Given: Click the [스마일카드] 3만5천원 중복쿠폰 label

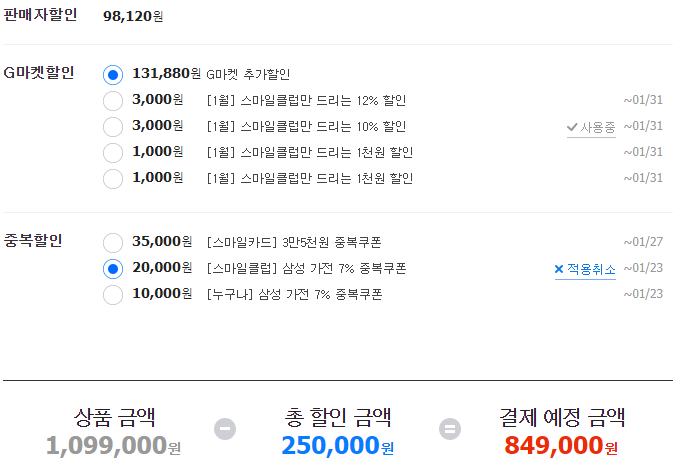Looking at the screenshot, I should coord(294,242).
